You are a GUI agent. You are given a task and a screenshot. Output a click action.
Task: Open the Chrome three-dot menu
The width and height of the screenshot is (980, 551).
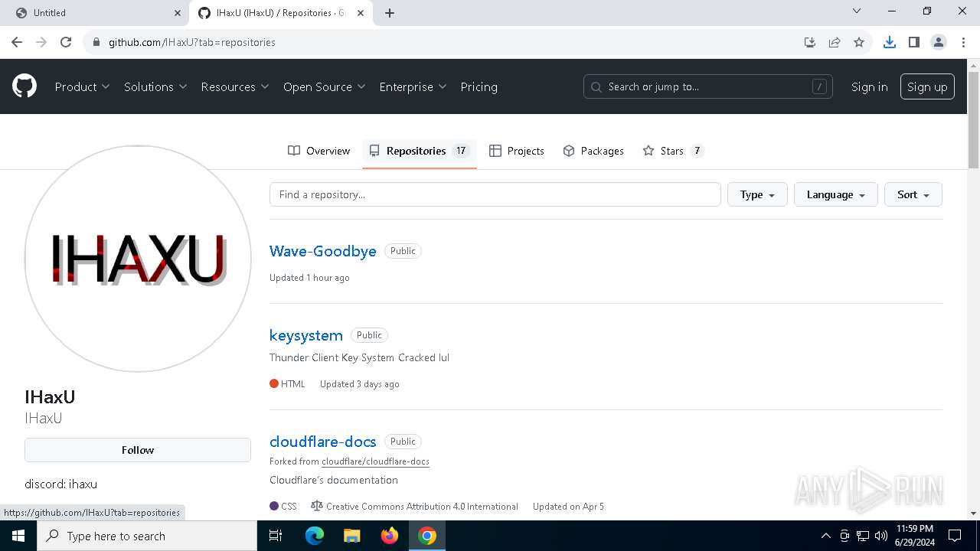click(962, 42)
